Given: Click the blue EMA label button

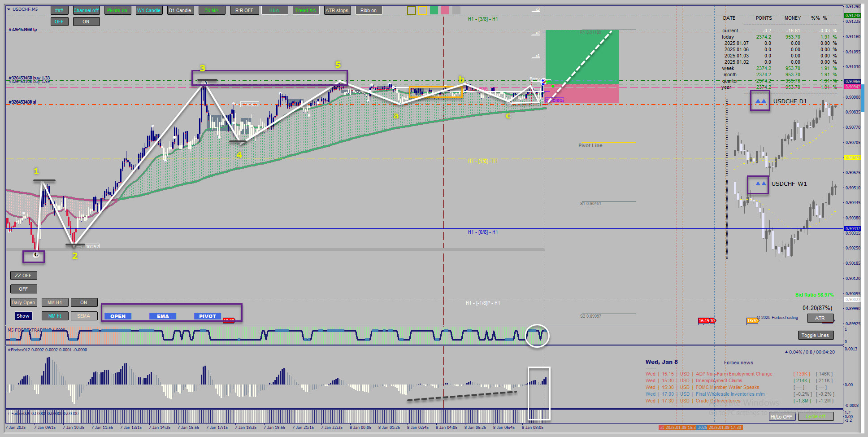Looking at the screenshot, I should (163, 316).
